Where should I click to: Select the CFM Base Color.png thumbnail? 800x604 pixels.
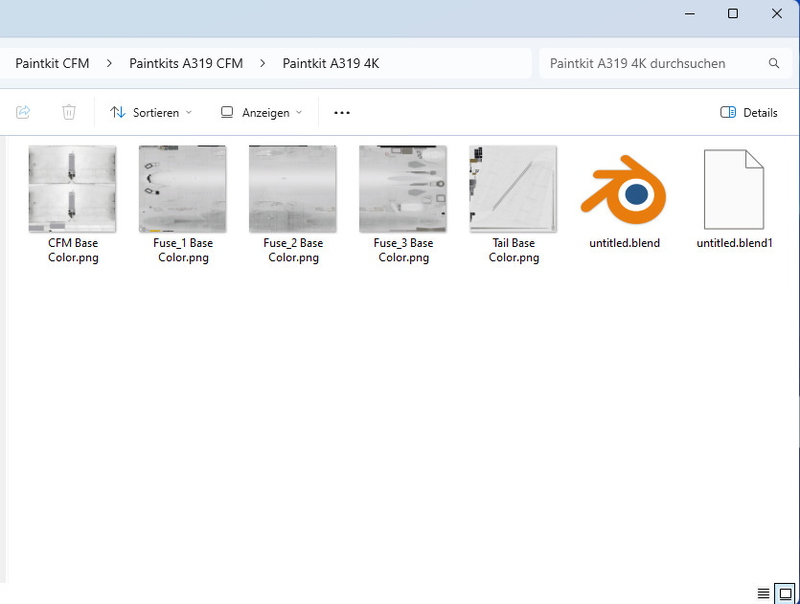(x=72, y=189)
